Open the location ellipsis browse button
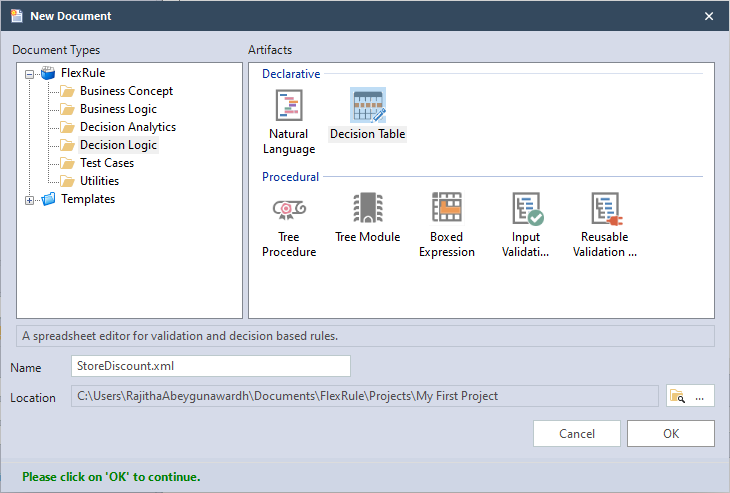Image resolution: width=730 pixels, height=493 pixels. 700,397
